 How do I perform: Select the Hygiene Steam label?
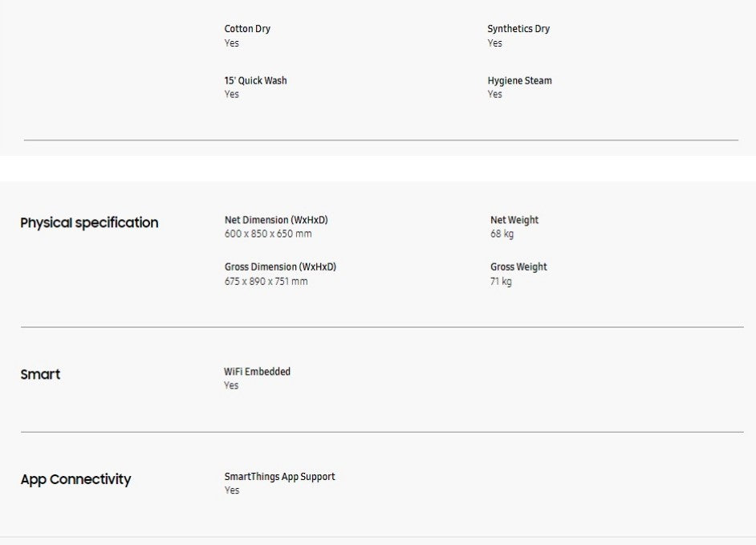519,80
